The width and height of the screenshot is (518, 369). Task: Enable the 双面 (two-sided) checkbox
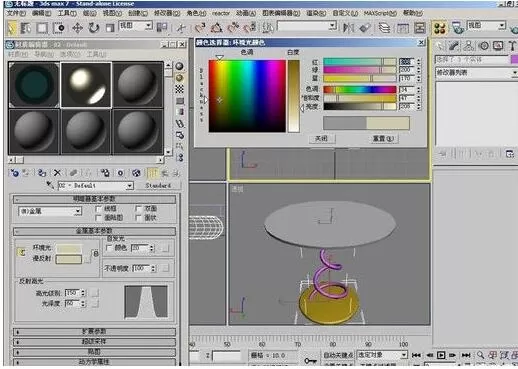[138, 209]
